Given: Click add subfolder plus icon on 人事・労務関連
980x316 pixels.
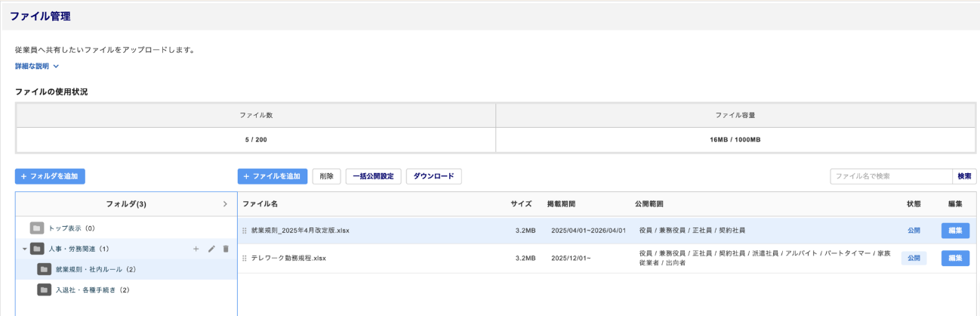Looking at the screenshot, I should point(196,249).
